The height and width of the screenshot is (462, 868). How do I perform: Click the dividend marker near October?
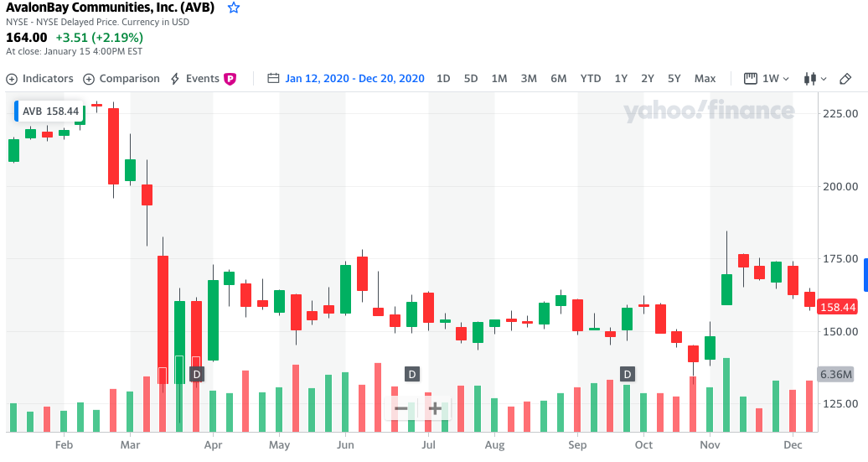click(628, 375)
